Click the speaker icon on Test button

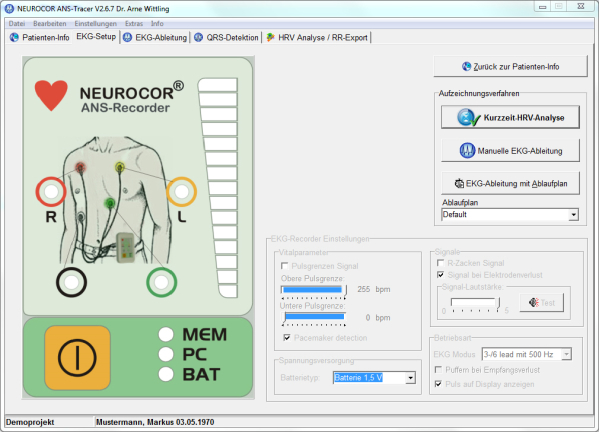[534, 303]
